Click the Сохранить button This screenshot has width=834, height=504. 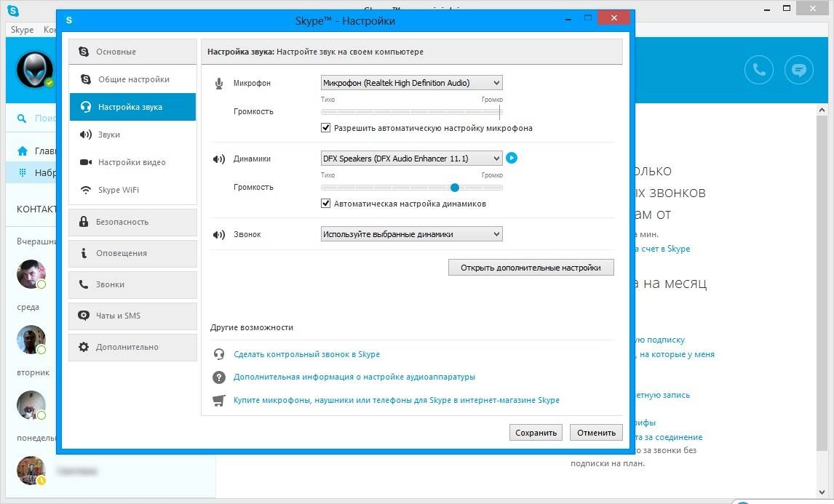536,432
